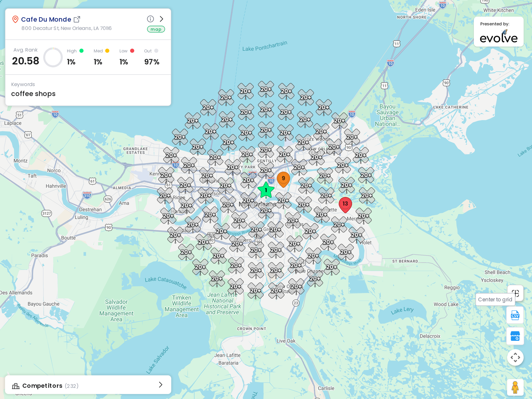Click the Center to grid map button
This screenshot has width=532, height=399.
tap(515, 293)
